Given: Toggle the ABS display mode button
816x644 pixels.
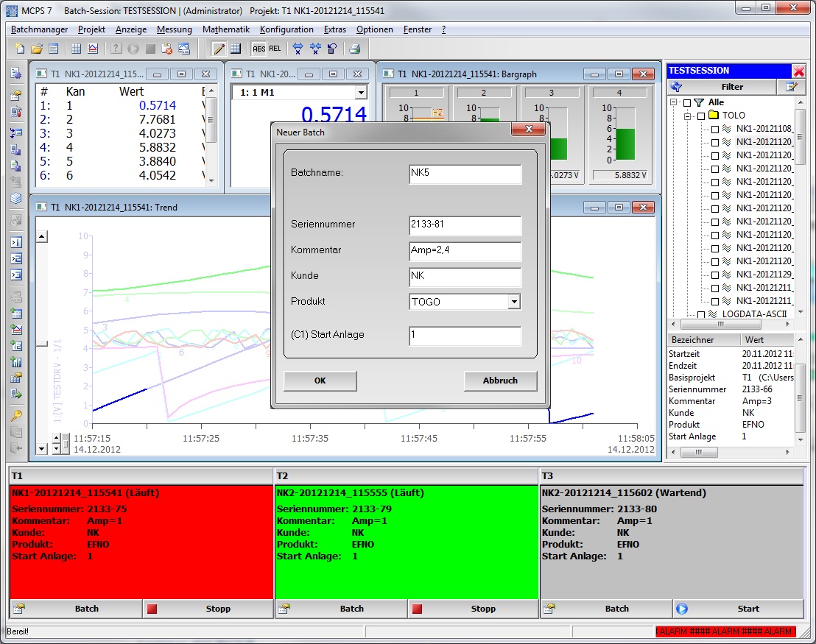Looking at the screenshot, I should coord(259,48).
